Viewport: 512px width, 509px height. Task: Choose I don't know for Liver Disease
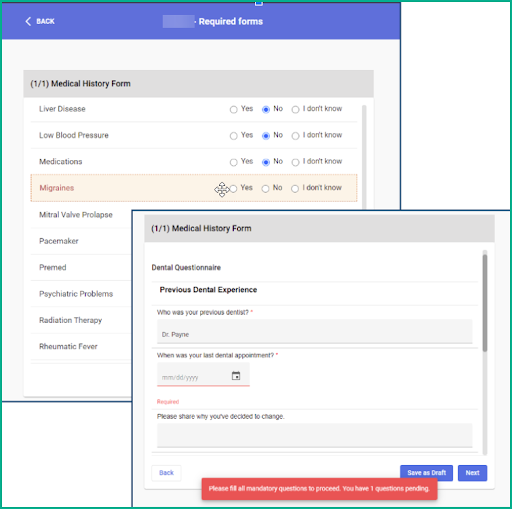(x=295, y=109)
